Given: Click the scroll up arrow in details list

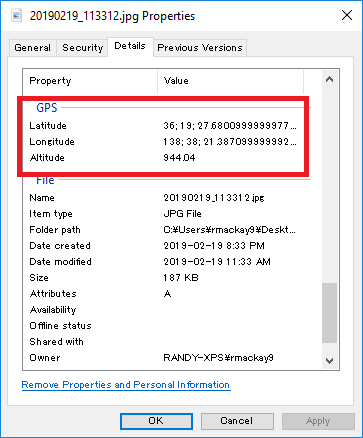Looking at the screenshot, I should (329, 79).
